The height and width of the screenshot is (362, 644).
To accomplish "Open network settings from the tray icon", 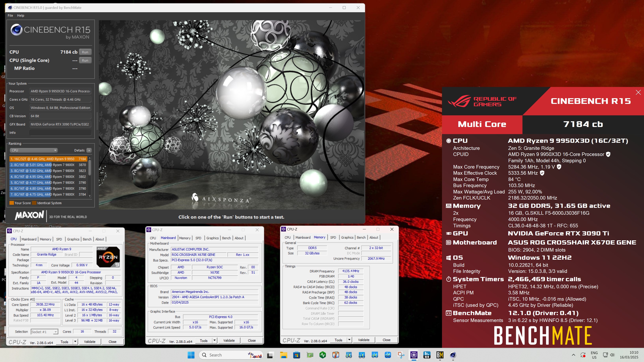I will 605,355.
